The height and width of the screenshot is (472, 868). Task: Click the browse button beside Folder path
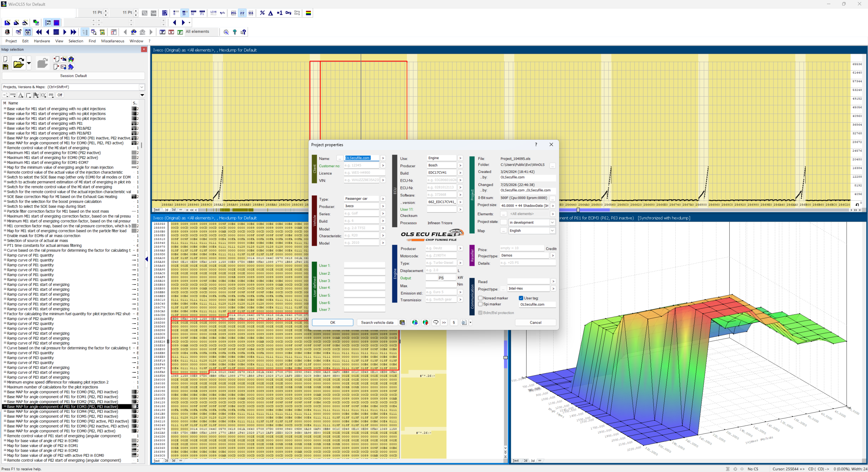553,166
